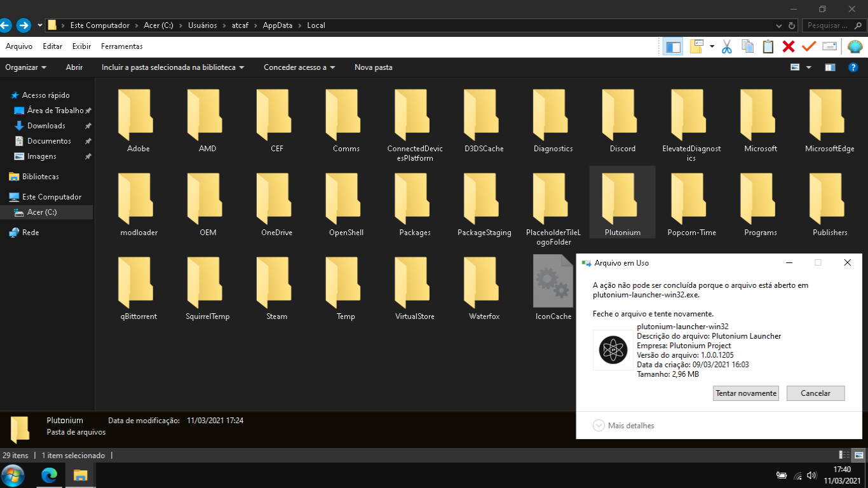Open the Exibir menu

point(81,46)
